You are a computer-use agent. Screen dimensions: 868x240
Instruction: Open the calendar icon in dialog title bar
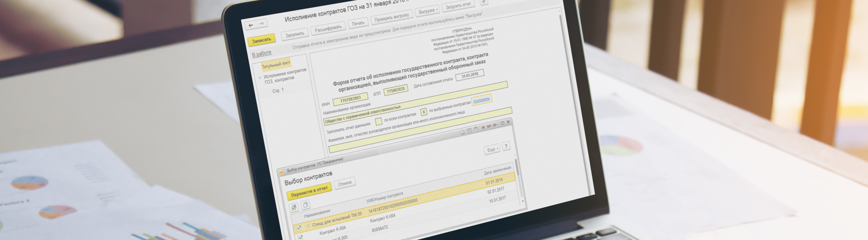476,130
